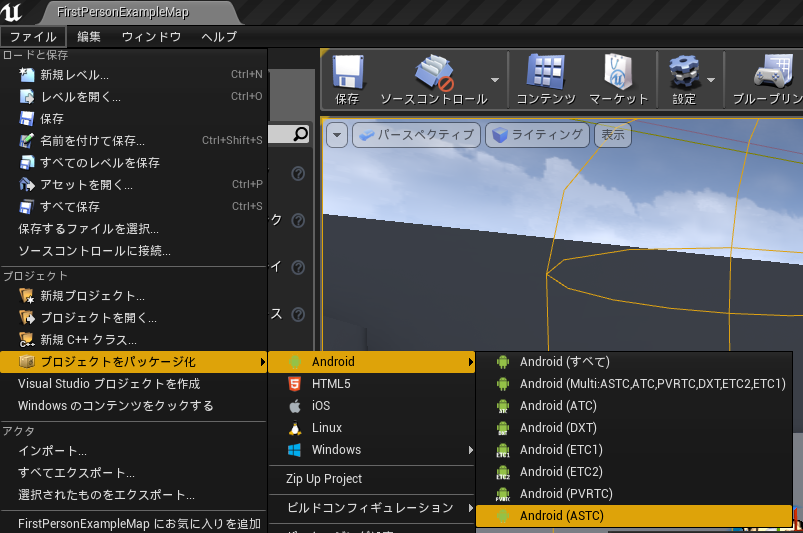Screen dimensions: 803x533
Task: Select iOS packaging platform
Action: point(372,406)
